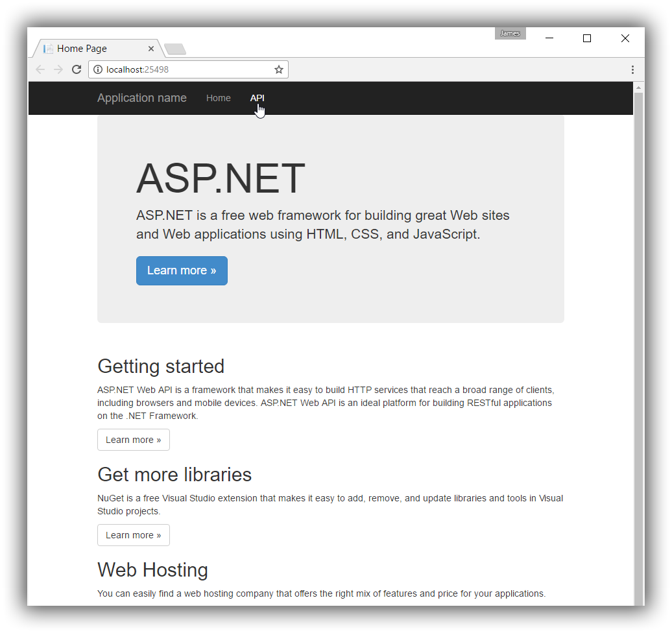Click the scrollbar up arrow

tap(638, 88)
